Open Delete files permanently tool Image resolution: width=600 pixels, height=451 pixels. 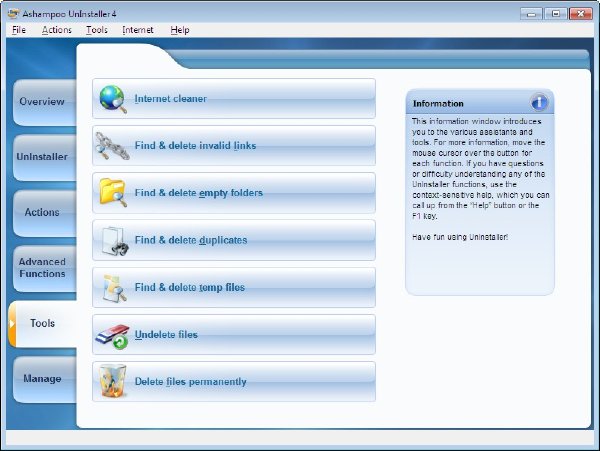tap(234, 382)
